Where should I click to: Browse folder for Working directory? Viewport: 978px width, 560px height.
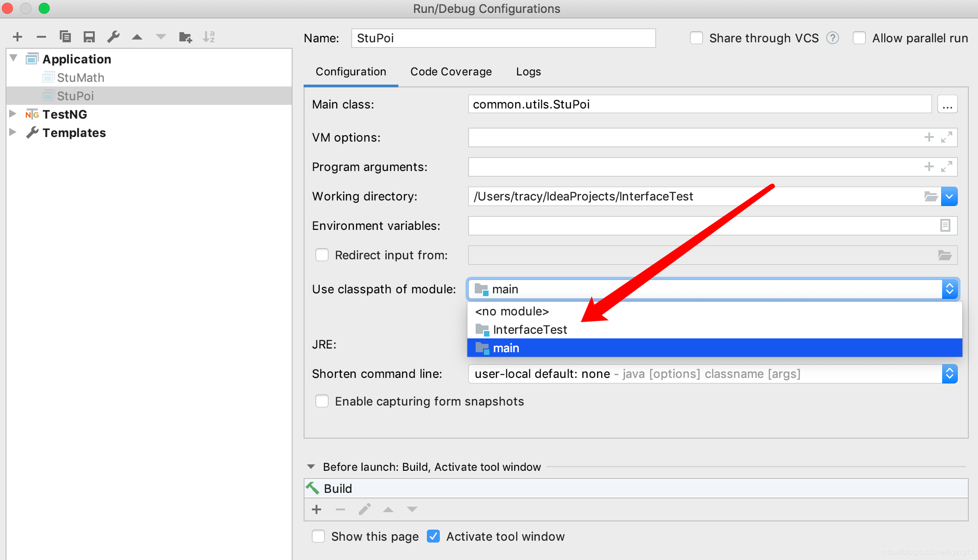(931, 196)
